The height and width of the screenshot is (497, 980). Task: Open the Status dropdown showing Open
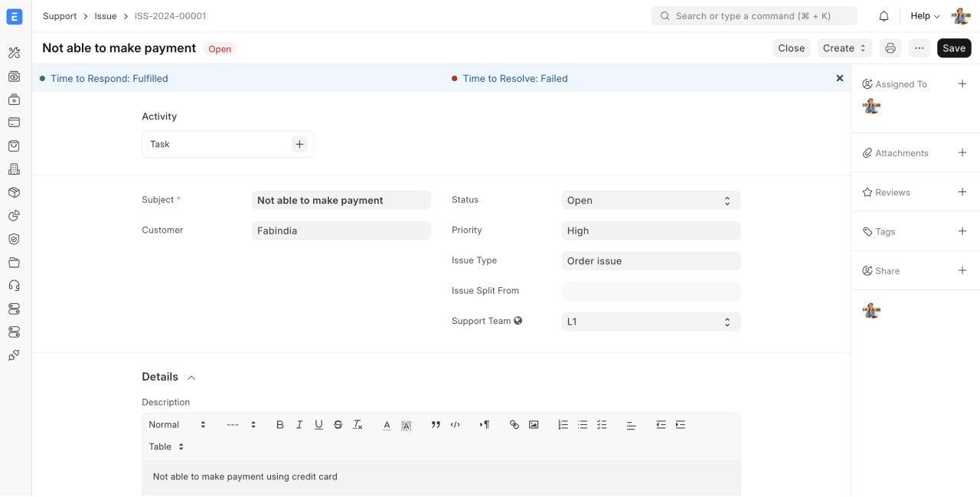pos(650,201)
